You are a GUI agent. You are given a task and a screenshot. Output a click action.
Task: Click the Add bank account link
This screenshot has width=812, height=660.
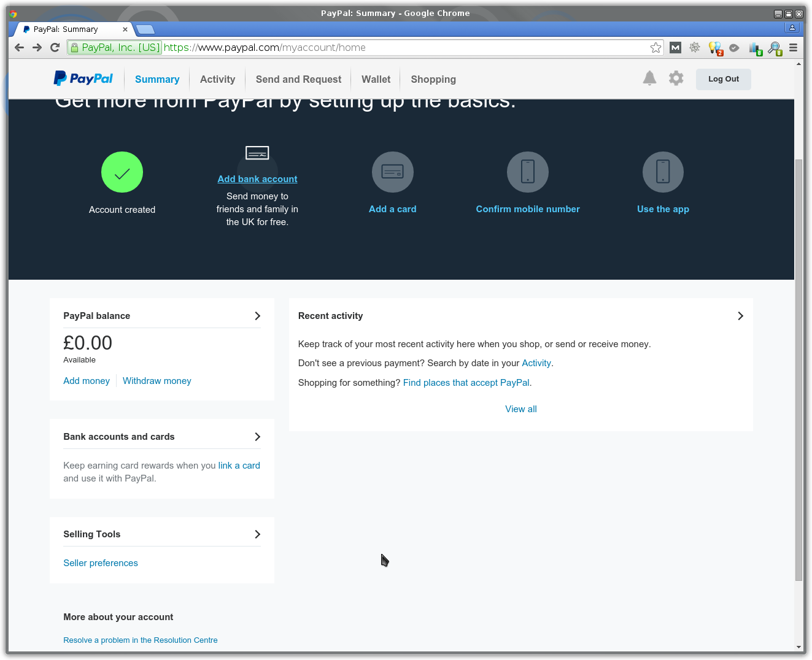tap(257, 179)
